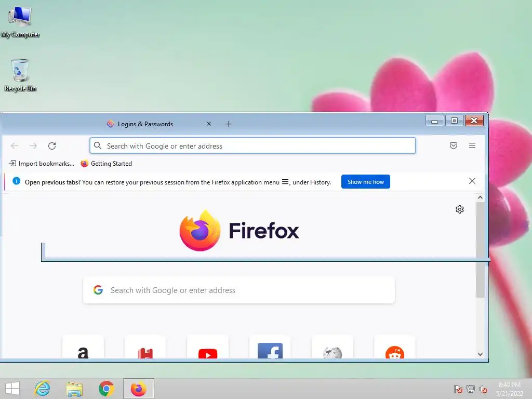Click the Firefox back arrow

coord(14,146)
